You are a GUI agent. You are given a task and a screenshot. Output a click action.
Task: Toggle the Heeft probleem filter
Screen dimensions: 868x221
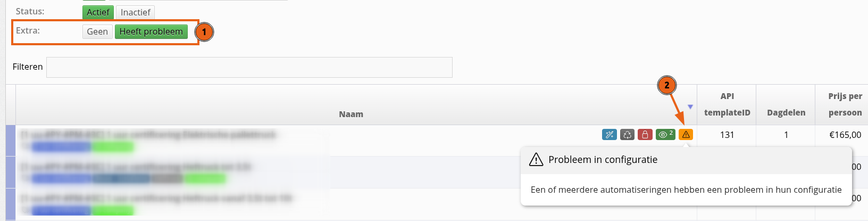tap(151, 31)
